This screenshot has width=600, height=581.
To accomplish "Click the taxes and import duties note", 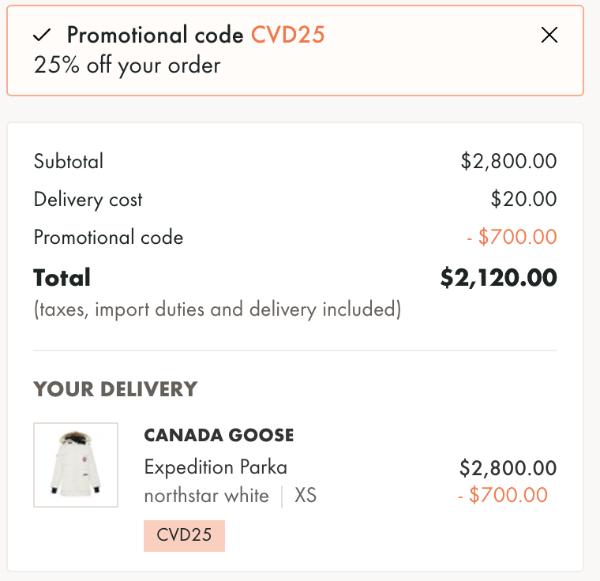I will tap(217, 309).
